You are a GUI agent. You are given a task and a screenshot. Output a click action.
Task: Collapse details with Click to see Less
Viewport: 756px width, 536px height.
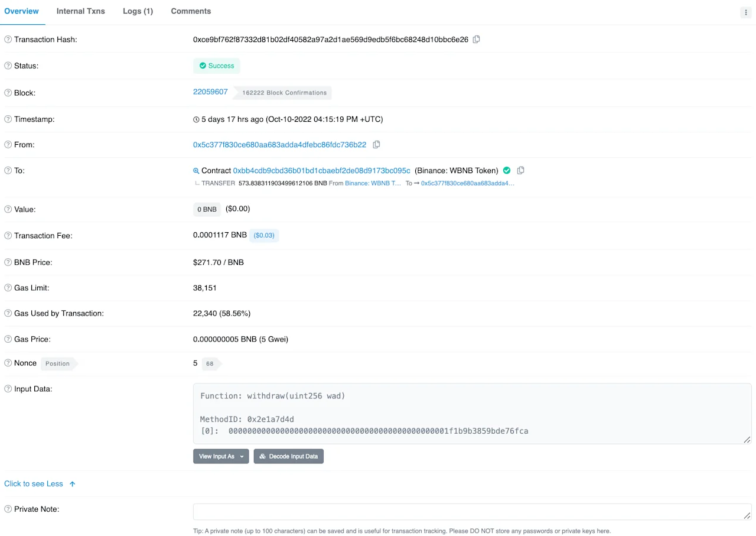click(40, 484)
